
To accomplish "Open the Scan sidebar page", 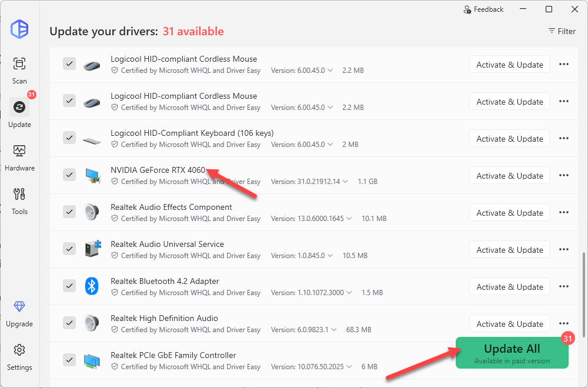I will pos(19,69).
